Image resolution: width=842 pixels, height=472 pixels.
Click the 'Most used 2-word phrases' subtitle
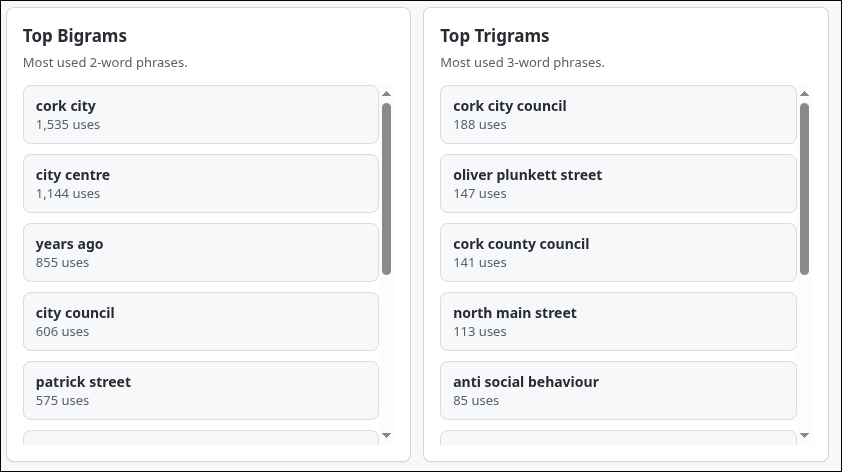pyautogui.click(x=105, y=62)
